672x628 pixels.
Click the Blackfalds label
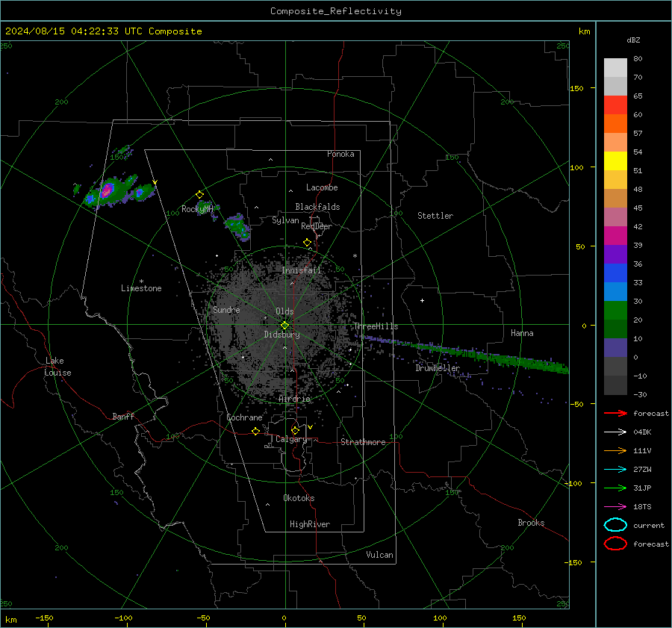[x=317, y=207]
